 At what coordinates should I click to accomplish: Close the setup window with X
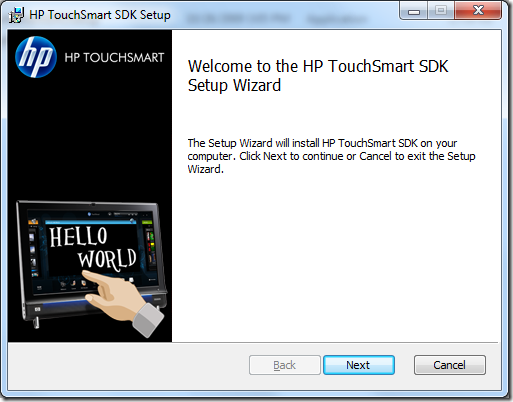[x=478, y=10]
